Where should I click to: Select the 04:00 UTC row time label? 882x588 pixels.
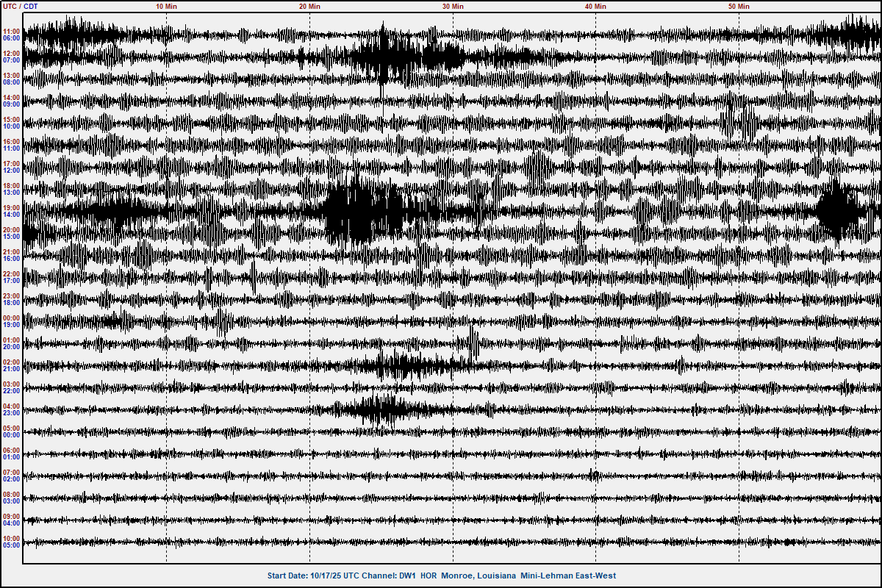12,406
